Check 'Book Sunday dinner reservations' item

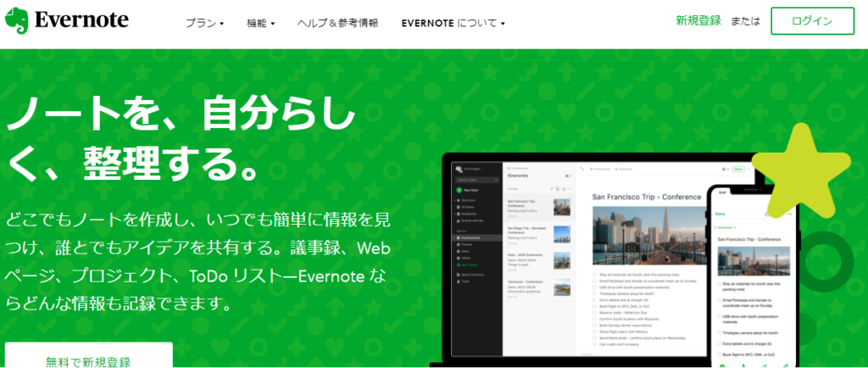[x=594, y=325]
